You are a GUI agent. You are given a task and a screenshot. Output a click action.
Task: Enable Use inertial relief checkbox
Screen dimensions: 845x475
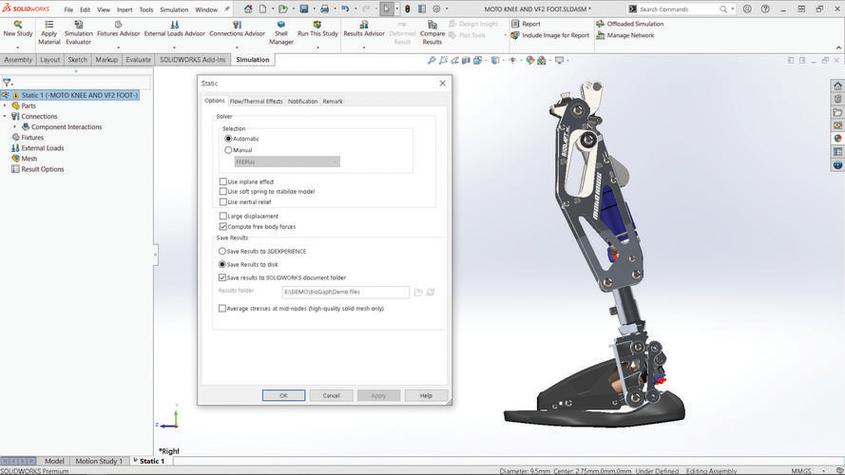(x=223, y=202)
